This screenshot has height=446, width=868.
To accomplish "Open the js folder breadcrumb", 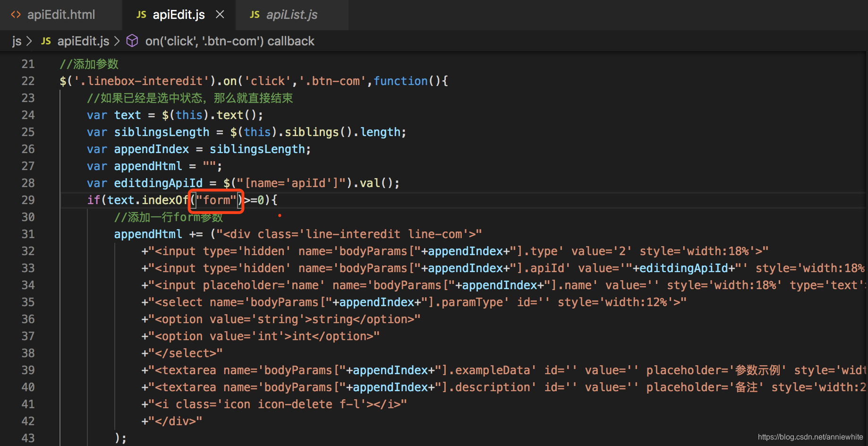I will click(17, 42).
